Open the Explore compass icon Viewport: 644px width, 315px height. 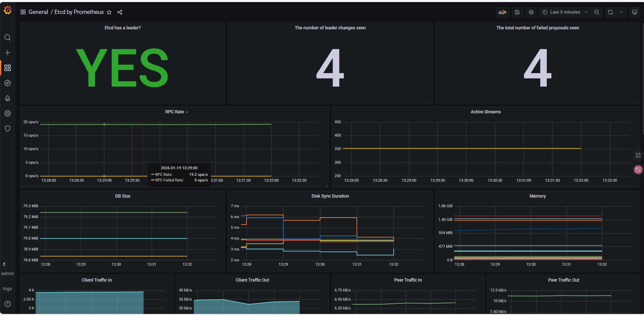pyautogui.click(x=8, y=83)
